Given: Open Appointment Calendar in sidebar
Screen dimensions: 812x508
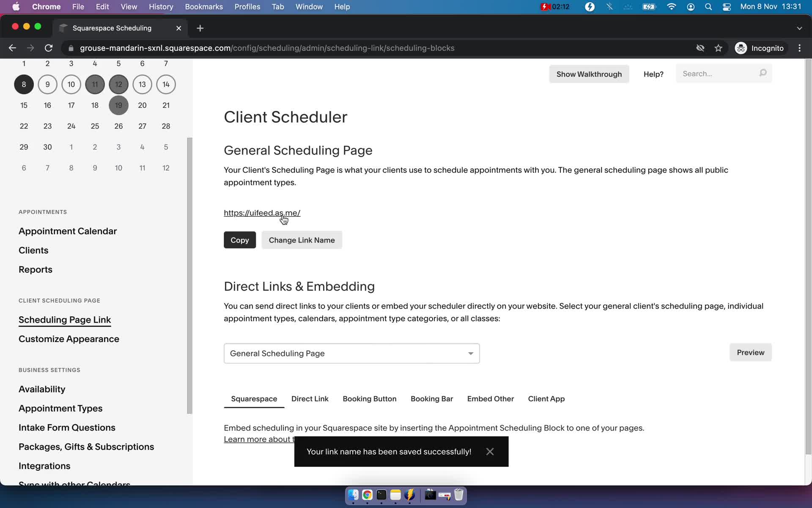Looking at the screenshot, I should [68, 231].
